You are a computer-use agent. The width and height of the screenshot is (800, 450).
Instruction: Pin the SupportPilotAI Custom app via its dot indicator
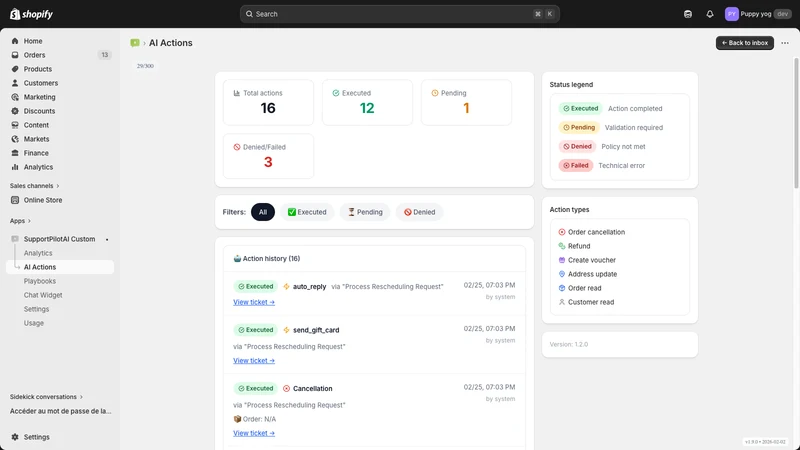(107, 239)
